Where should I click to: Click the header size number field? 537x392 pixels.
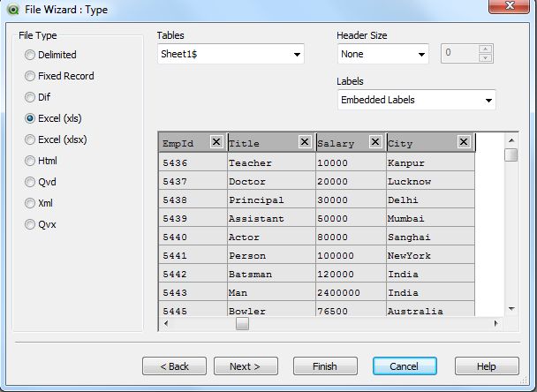pos(460,53)
